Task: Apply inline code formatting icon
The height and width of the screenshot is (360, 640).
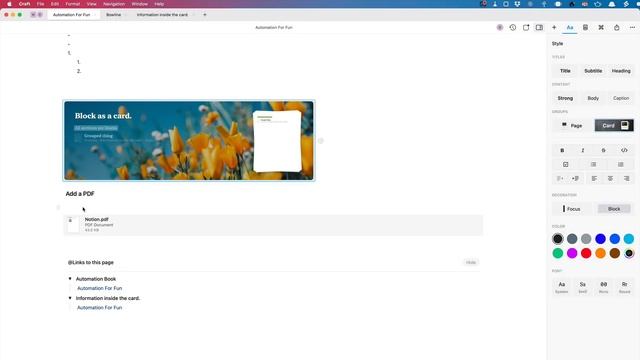Action: (624, 150)
